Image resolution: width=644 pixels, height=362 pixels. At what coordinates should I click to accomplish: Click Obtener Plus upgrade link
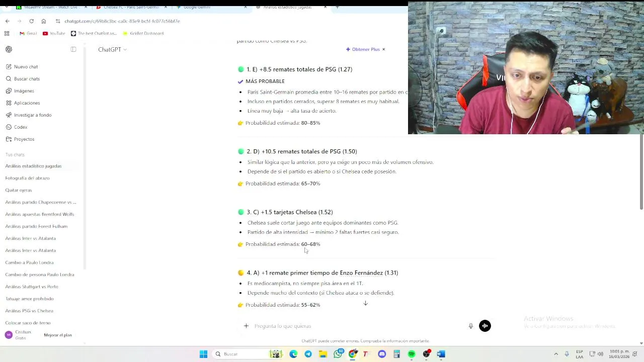tap(363, 49)
